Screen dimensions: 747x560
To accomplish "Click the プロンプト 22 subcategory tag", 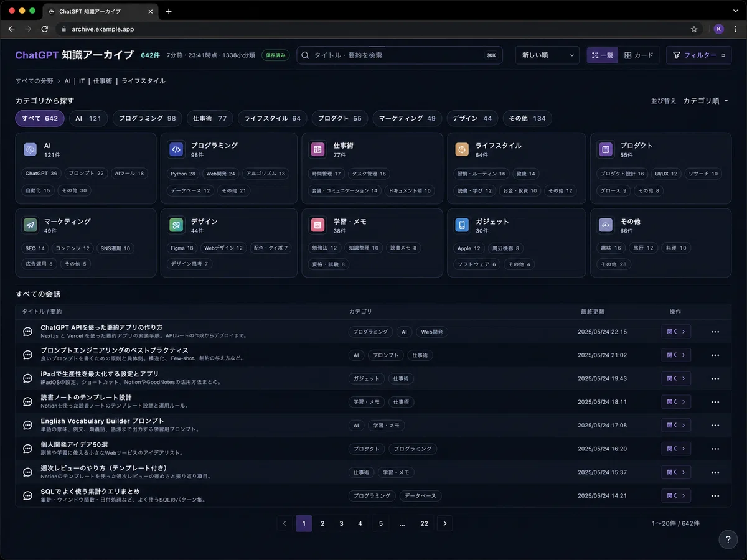I will (x=87, y=174).
